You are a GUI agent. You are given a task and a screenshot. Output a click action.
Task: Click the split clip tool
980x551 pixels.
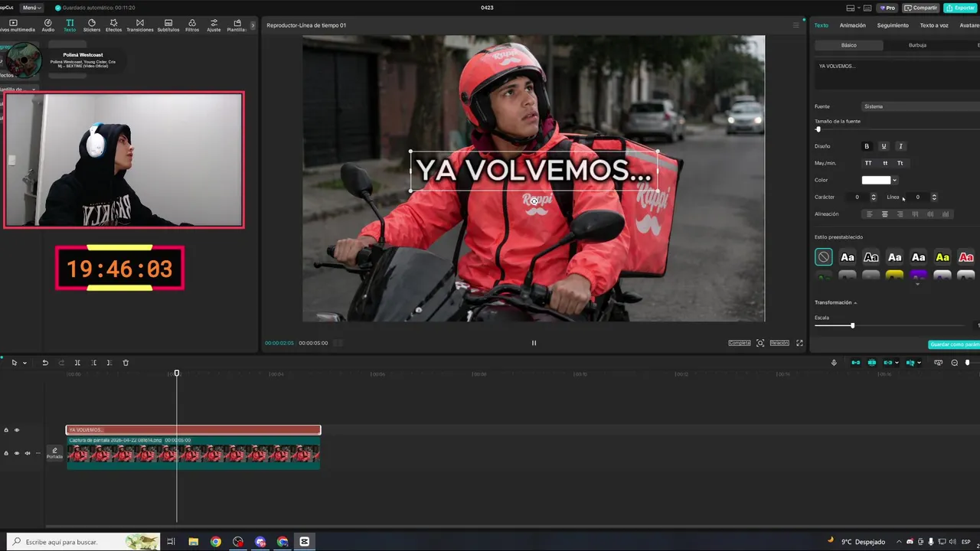point(77,363)
